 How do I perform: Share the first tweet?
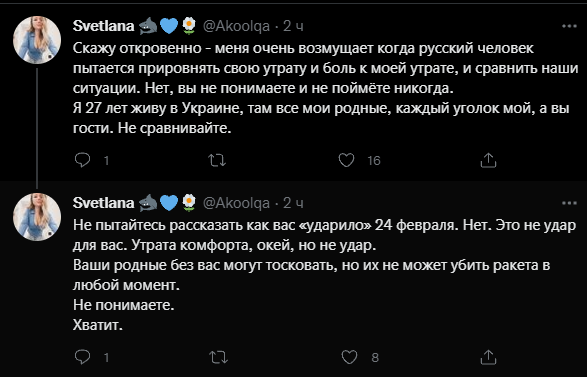pos(488,160)
